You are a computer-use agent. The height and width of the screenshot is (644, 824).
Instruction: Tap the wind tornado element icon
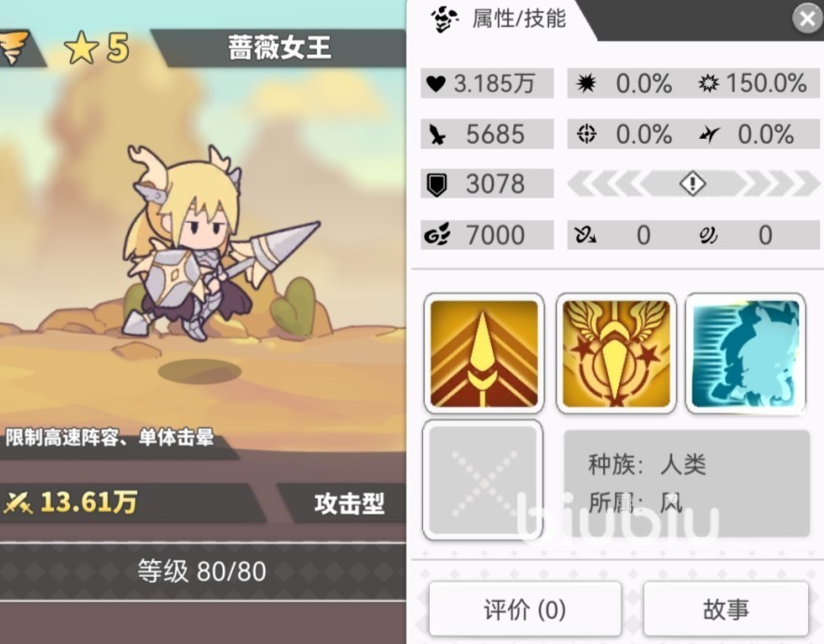pyautogui.click(x=14, y=48)
